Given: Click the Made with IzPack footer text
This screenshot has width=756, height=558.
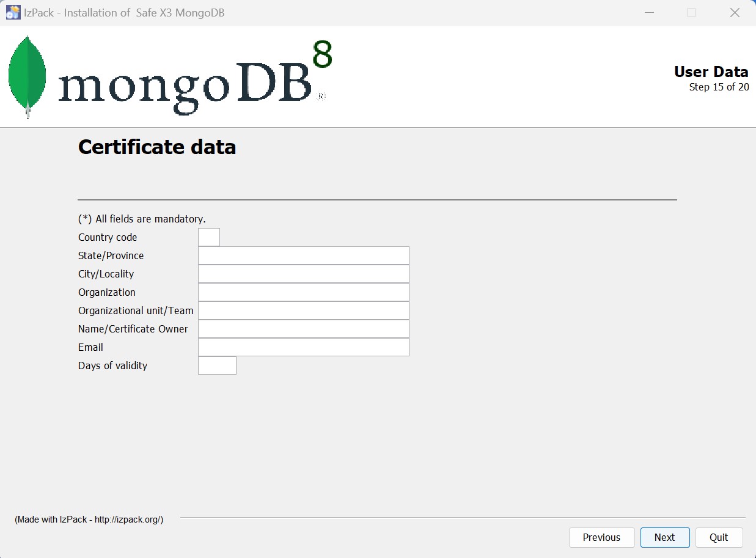Looking at the screenshot, I should (89, 519).
